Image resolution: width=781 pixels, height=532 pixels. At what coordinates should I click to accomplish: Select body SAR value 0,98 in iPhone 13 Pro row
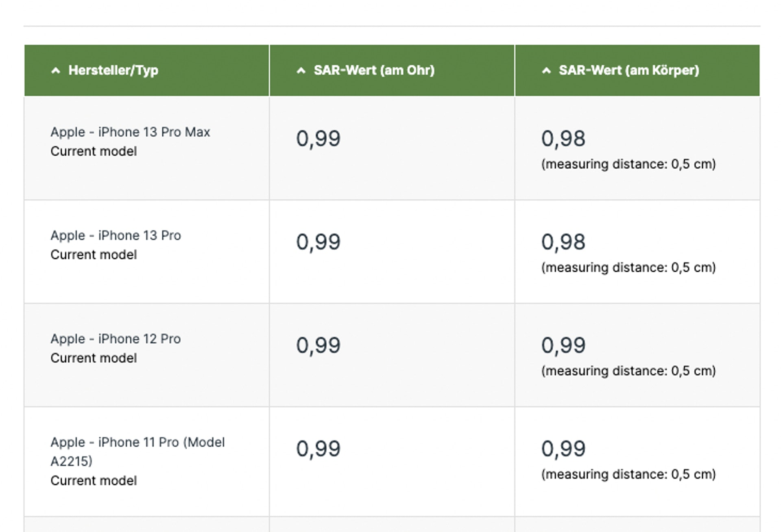point(563,242)
